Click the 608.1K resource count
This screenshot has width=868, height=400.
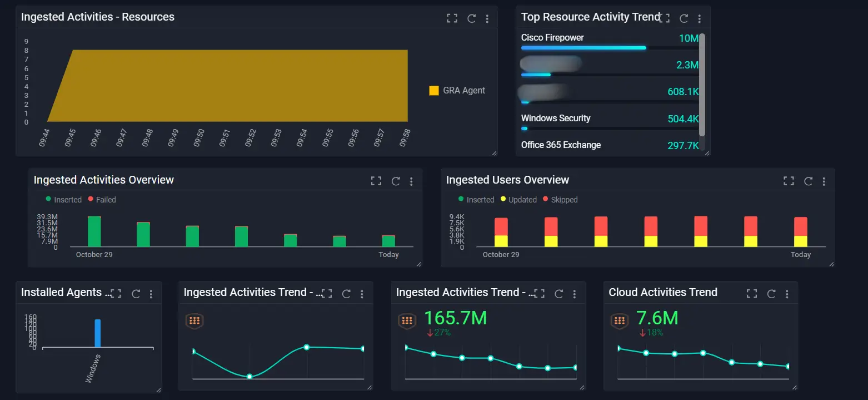coord(683,92)
